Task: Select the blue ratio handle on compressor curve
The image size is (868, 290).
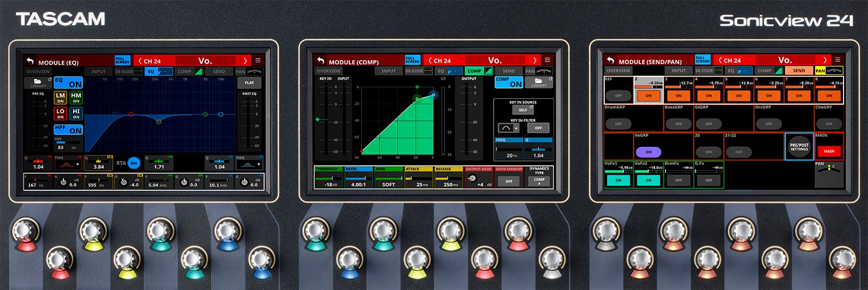Action: click(x=433, y=95)
